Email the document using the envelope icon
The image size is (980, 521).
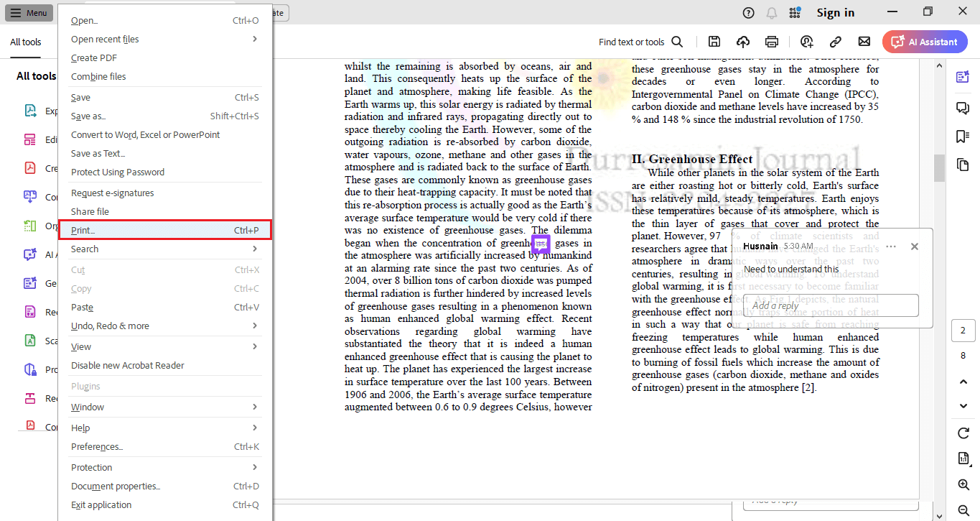[864, 41]
